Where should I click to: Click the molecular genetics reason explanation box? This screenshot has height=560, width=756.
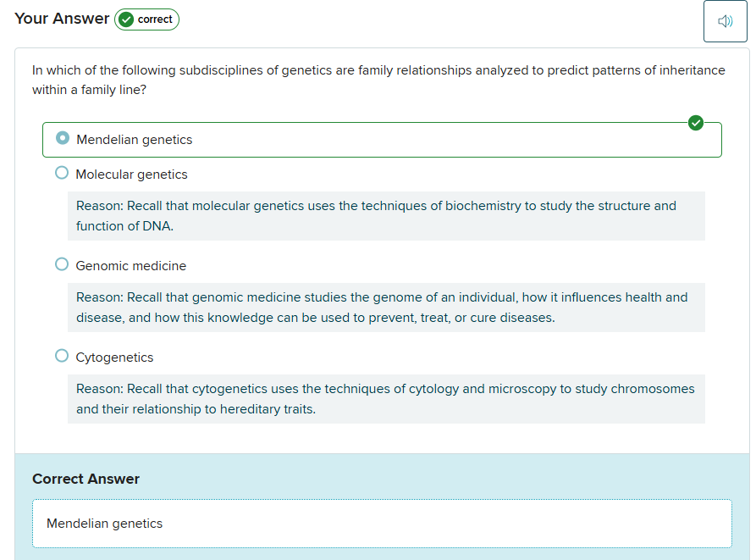[x=386, y=216]
